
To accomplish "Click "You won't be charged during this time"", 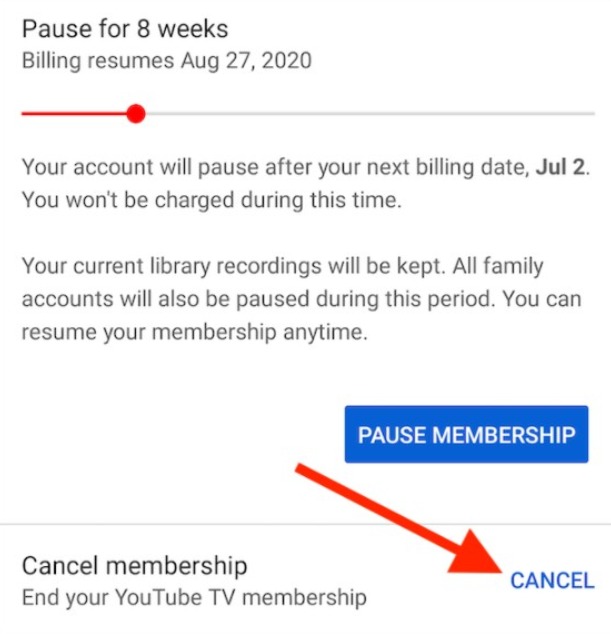I will [211, 200].
